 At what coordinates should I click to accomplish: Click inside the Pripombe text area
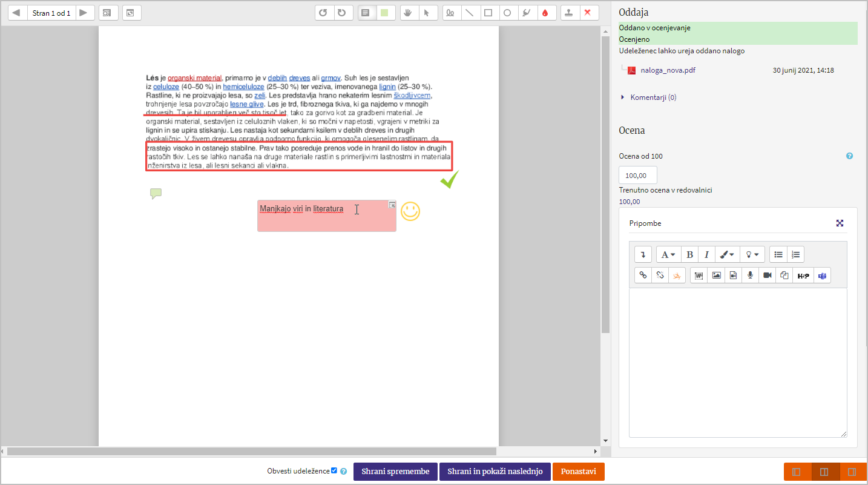(738, 362)
